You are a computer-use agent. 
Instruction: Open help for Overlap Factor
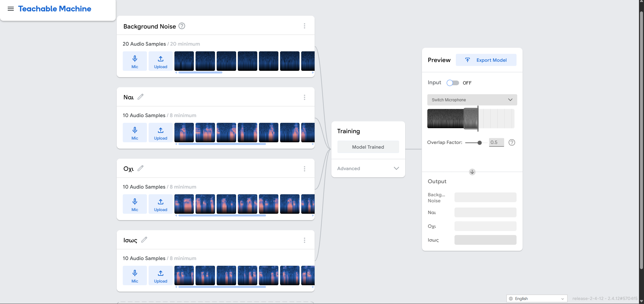tap(512, 143)
